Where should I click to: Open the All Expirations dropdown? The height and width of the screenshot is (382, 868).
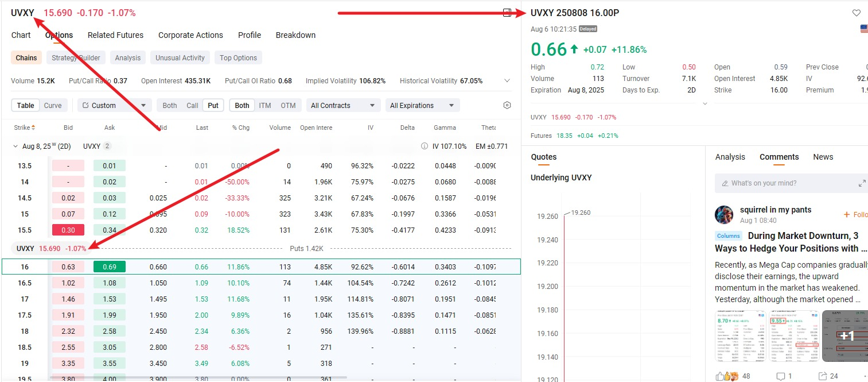pyautogui.click(x=422, y=105)
